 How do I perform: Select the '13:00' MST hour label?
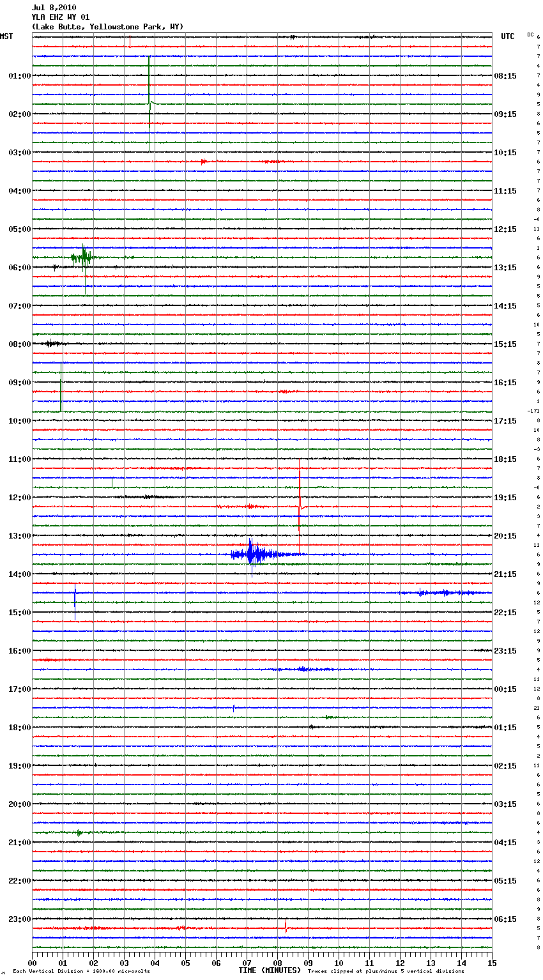[19, 536]
